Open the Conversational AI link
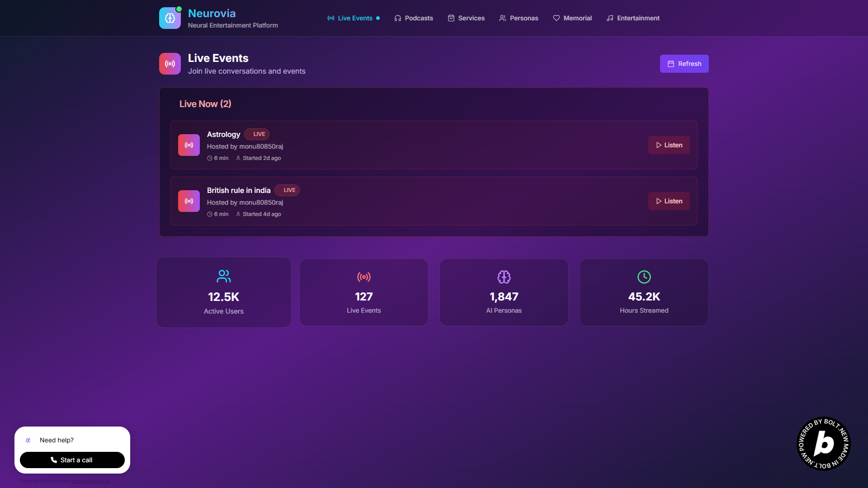Viewport: 868px width, 488px height. click(91, 481)
